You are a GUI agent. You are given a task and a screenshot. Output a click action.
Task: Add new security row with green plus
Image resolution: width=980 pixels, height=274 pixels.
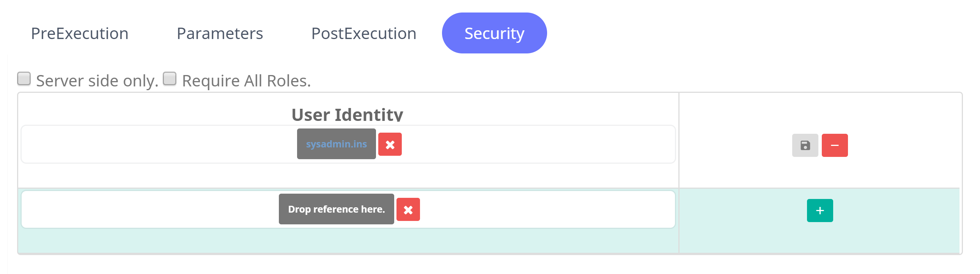[x=820, y=211]
